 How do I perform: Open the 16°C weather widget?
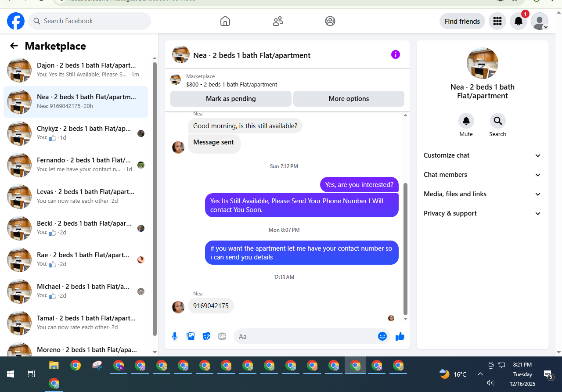click(453, 374)
